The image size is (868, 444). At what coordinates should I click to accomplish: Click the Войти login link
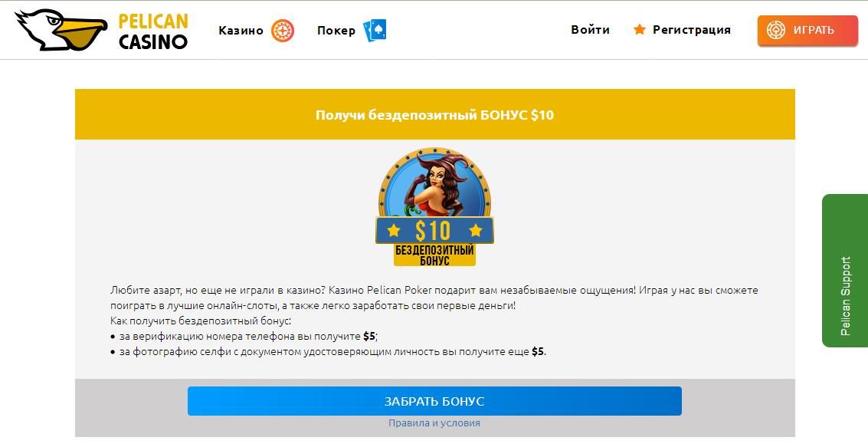click(590, 29)
